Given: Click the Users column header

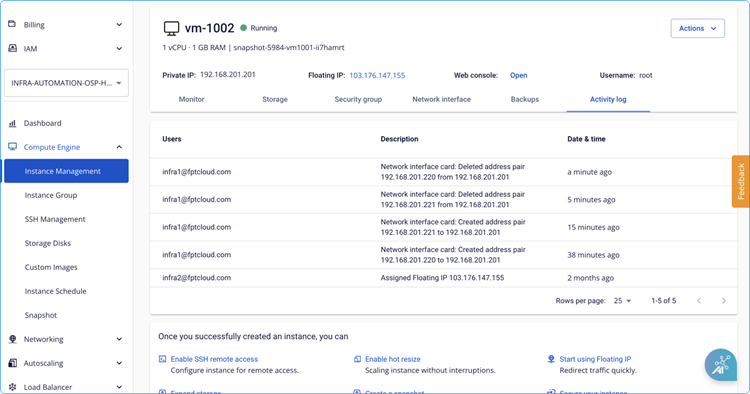Looking at the screenshot, I should 172,139.
